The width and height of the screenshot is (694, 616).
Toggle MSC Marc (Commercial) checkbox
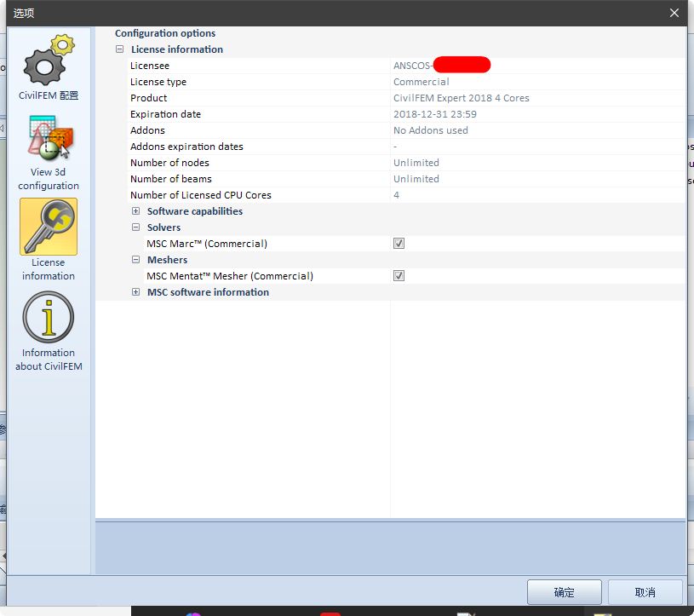click(x=399, y=243)
